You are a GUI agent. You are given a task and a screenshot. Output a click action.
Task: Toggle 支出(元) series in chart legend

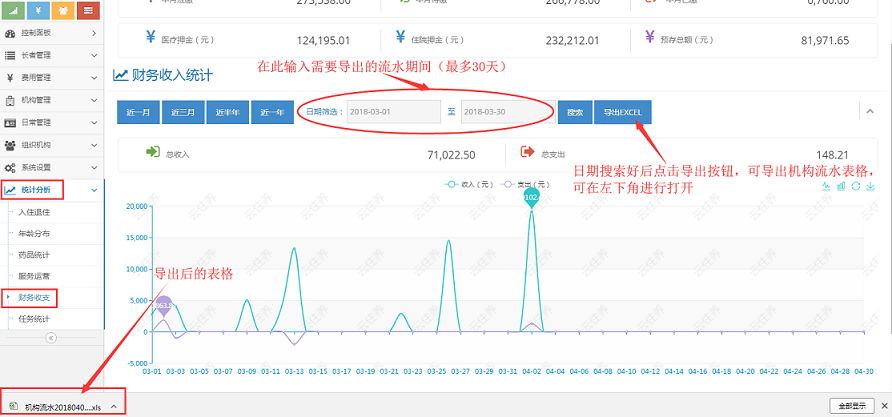(526, 185)
